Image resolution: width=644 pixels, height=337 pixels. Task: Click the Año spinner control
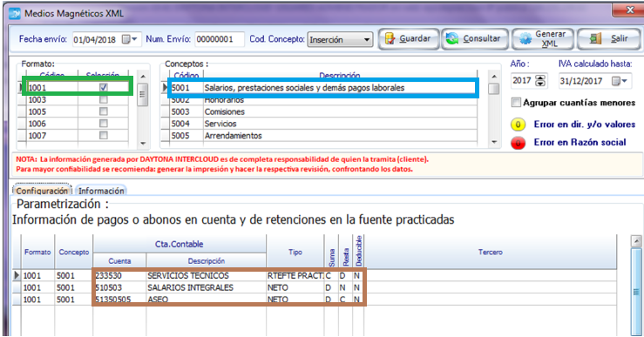541,81
